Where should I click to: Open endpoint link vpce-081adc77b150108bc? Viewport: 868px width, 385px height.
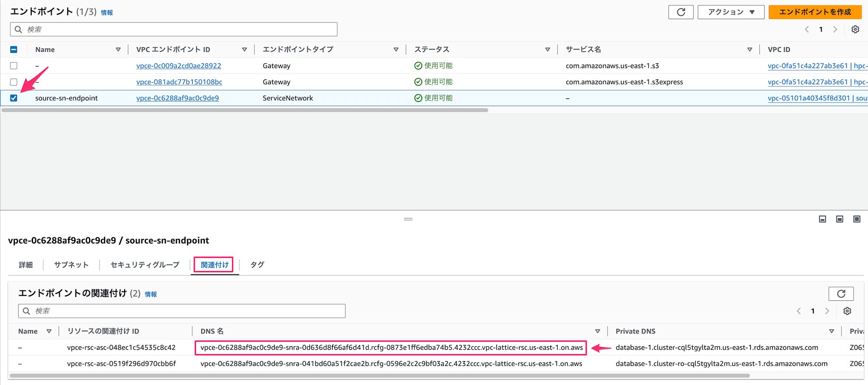click(x=179, y=82)
